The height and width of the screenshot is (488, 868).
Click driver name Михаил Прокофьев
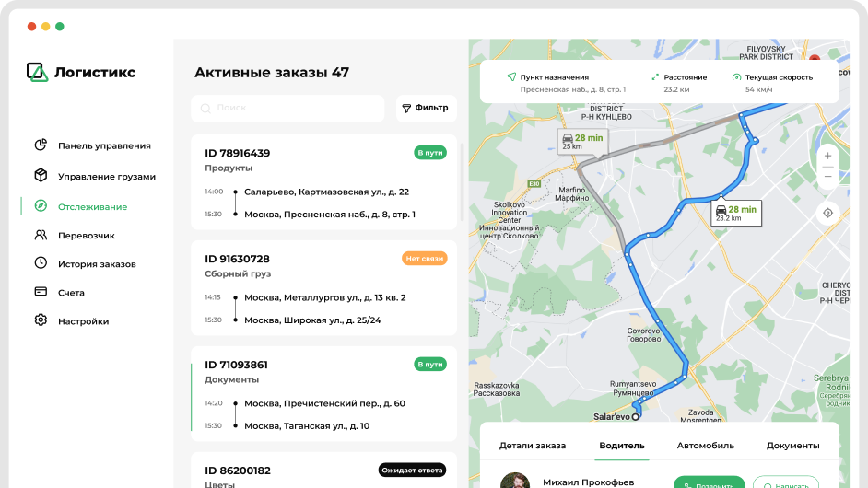click(x=589, y=482)
